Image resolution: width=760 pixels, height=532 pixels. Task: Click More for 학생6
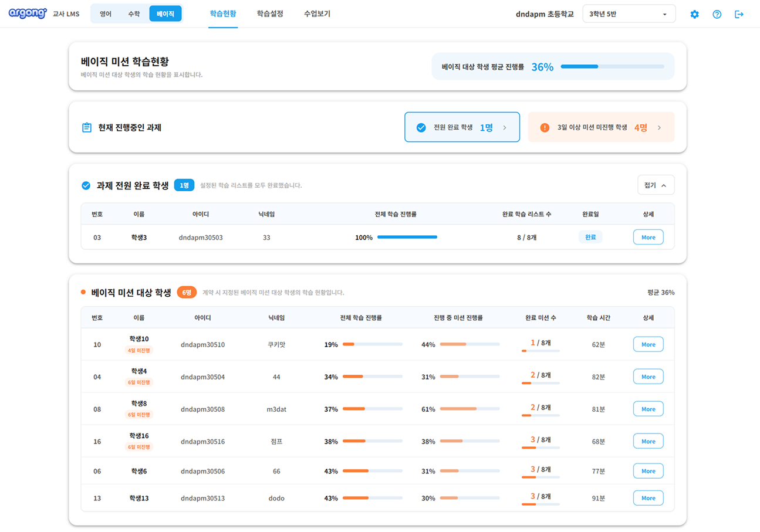[x=648, y=471]
